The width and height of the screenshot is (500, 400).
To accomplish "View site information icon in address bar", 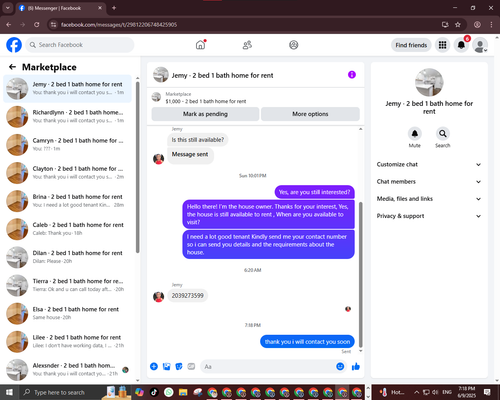I will (x=54, y=25).
